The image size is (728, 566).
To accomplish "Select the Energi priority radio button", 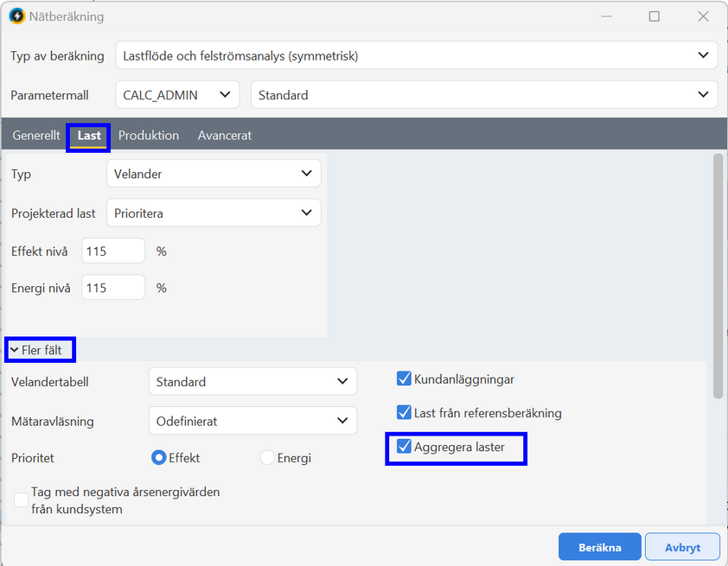I will point(267,457).
